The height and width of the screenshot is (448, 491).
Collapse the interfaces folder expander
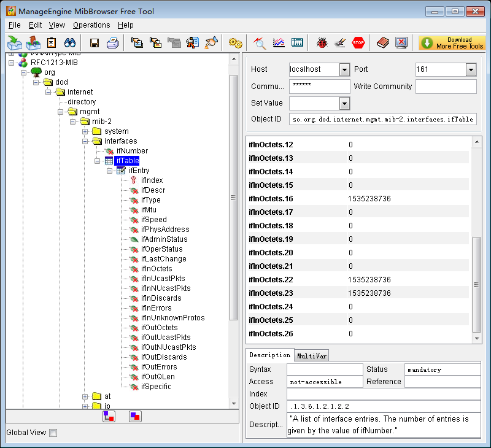pyautogui.click(x=85, y=141)
